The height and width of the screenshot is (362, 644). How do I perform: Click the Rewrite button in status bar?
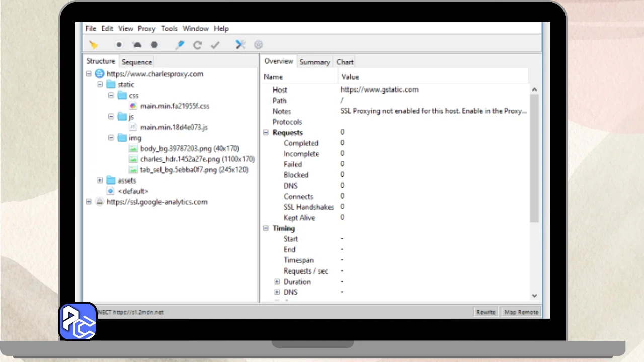(486, 312)
